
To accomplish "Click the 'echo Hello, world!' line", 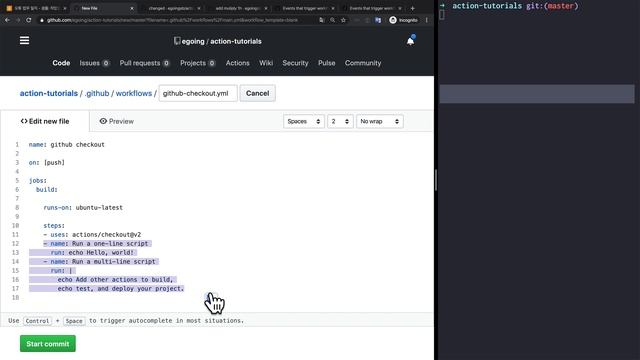I will [92, 252].
